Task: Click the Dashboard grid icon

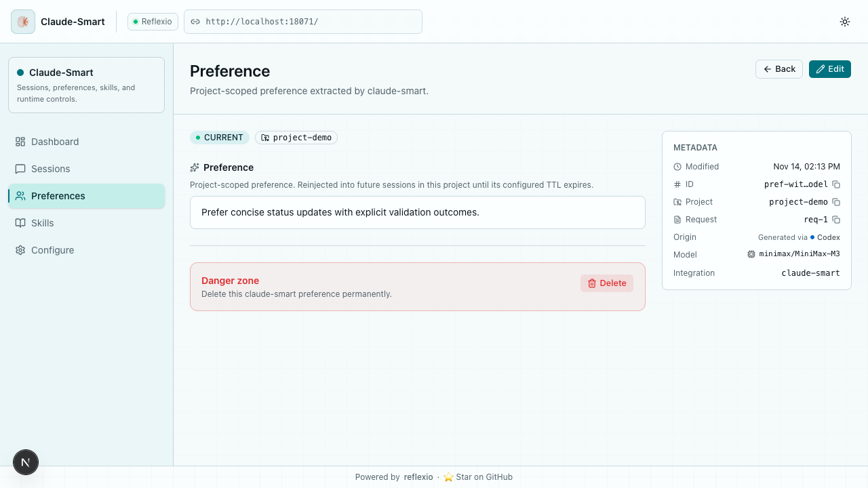Action: pyautogui.click(x=20, y=142)
